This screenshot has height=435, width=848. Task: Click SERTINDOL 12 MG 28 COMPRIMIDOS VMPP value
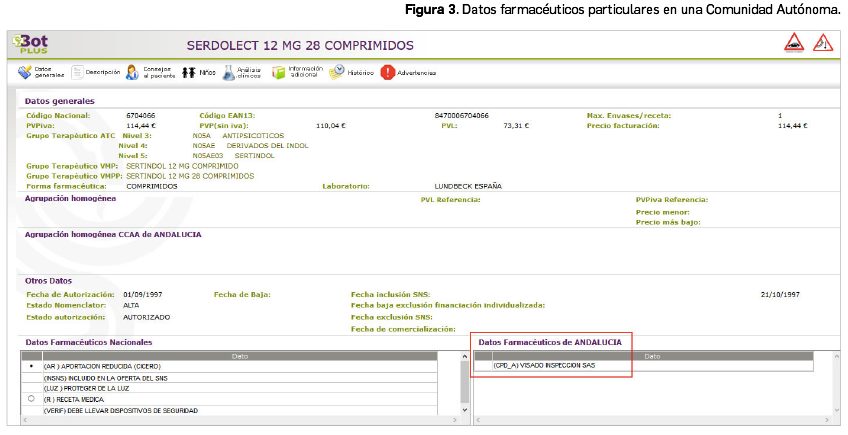click(190, 176)
